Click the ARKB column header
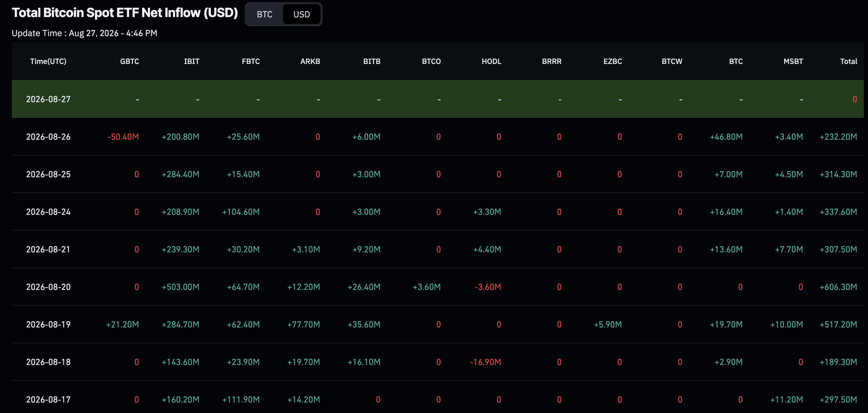The image size is (868, 413). pos(310,62)
